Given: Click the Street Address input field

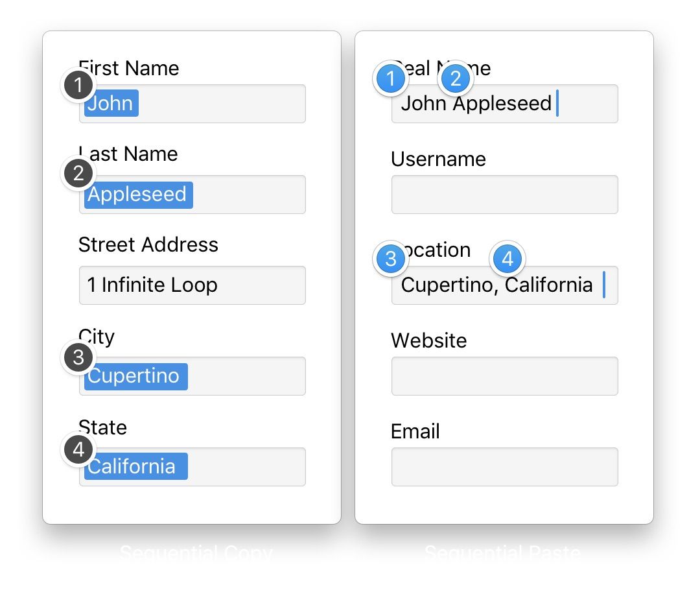Looking at the screenshot, I should click(x=192, y=285).
